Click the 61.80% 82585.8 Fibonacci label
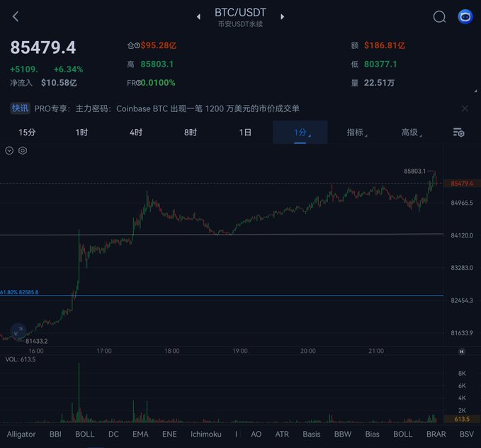The height and width of the screenshot is (448, 481). (x=19, y=292)
